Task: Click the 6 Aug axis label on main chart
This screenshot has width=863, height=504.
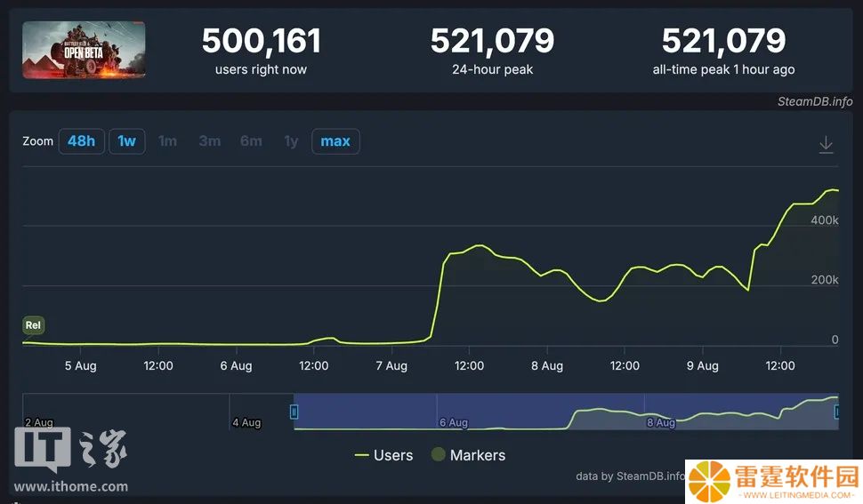Action: 236,366
